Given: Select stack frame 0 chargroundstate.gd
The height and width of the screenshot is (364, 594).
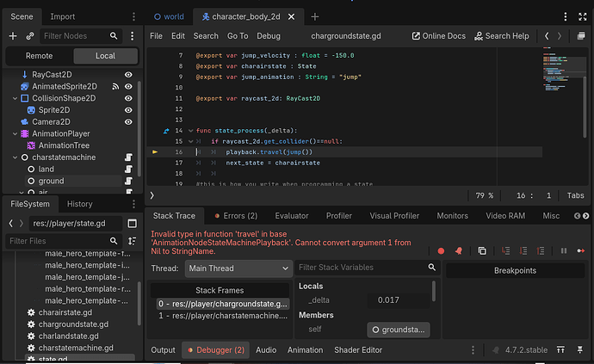Looking at the screenshot, I should [223, 304].
